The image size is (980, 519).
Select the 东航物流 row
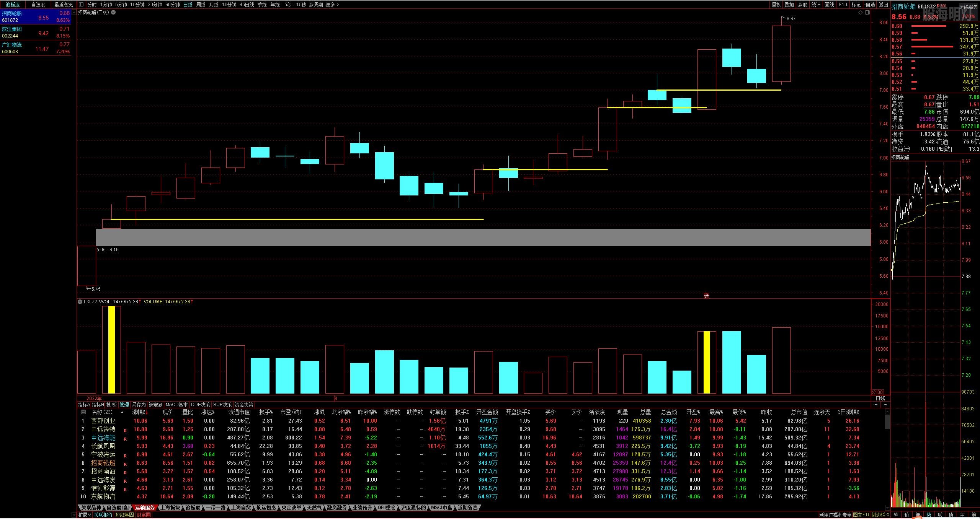481,496
